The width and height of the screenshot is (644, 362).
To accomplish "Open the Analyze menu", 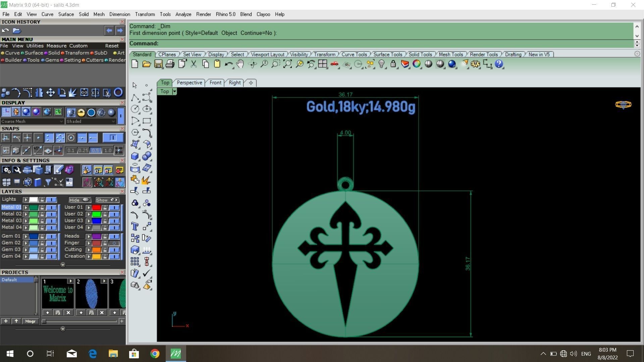I will pos(183,14).
